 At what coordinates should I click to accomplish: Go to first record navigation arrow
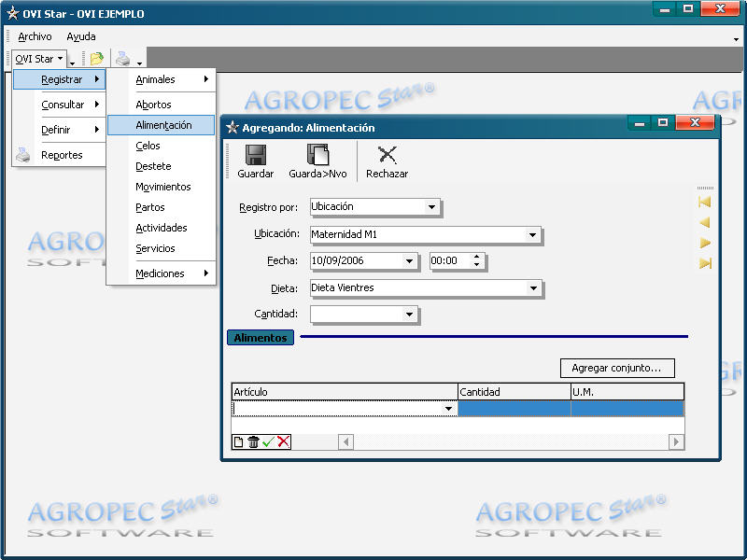(705, 202)
